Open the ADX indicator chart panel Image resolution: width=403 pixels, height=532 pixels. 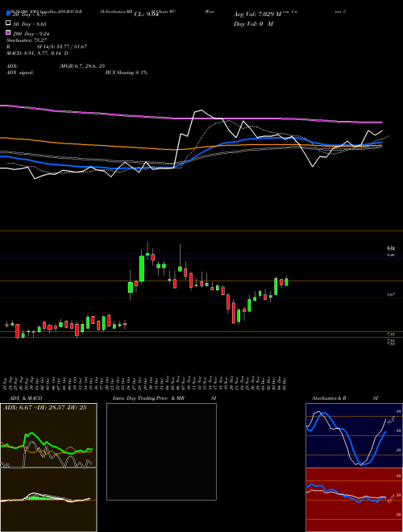(48, 435)
